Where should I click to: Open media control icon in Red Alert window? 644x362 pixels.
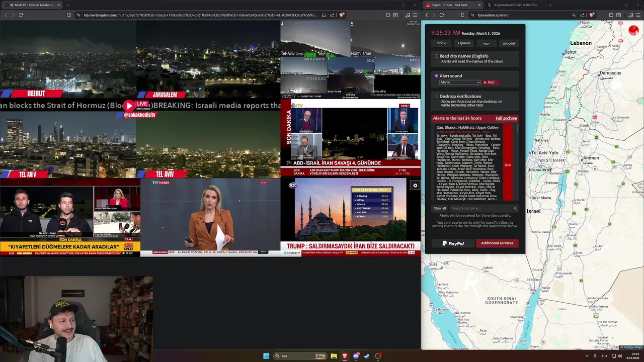pyautogui.click(x=630, y=15)
